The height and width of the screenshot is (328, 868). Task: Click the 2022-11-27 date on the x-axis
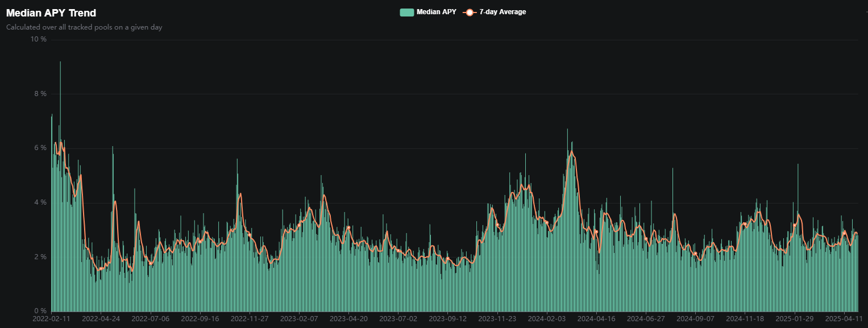click(x=249, y=319)
